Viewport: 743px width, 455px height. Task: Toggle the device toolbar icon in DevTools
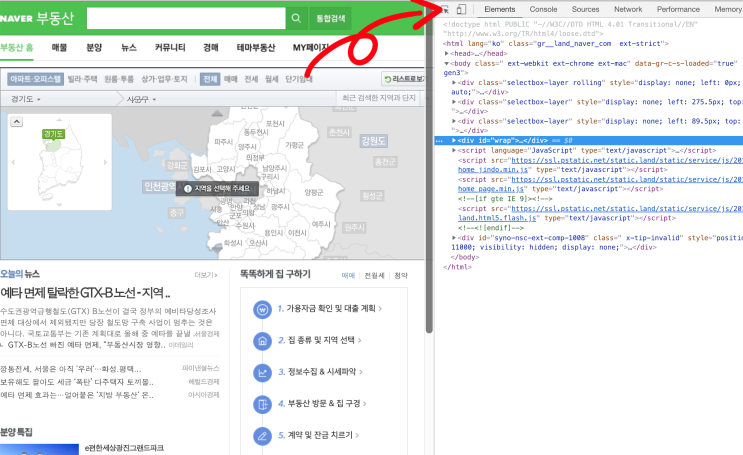pos(461,9)
